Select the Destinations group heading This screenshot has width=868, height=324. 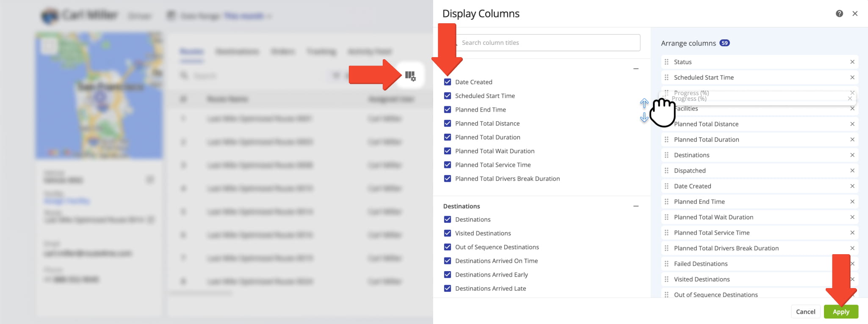click(x=462, y=206)
